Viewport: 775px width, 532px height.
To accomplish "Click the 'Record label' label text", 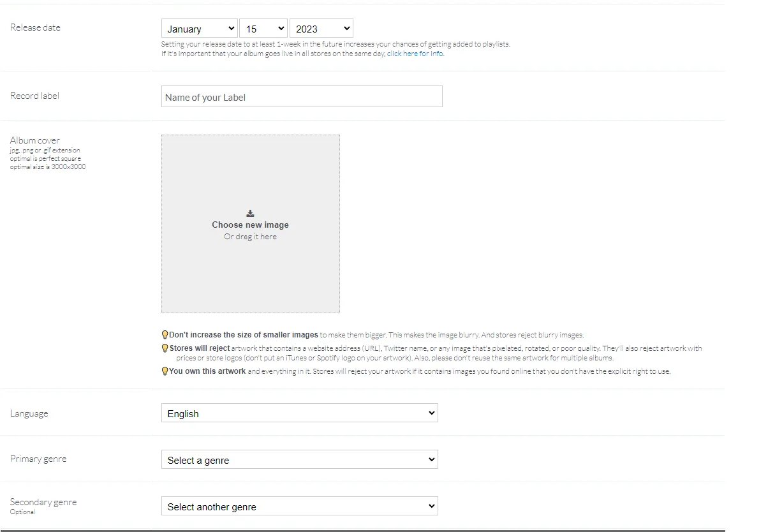I will [34, 96].
